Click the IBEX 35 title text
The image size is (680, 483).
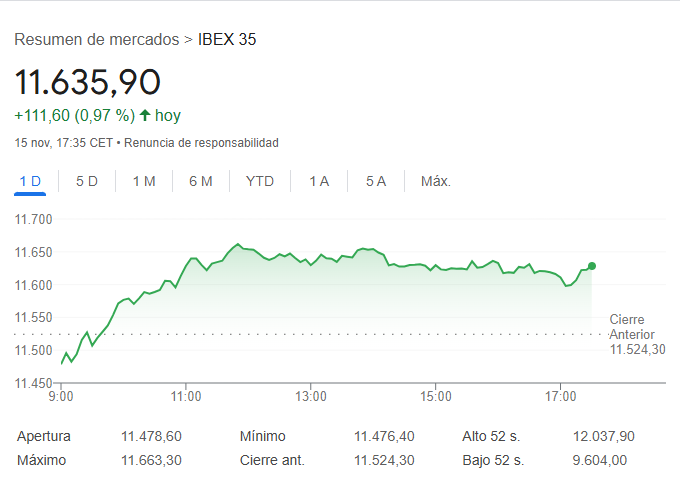[227, 40]
